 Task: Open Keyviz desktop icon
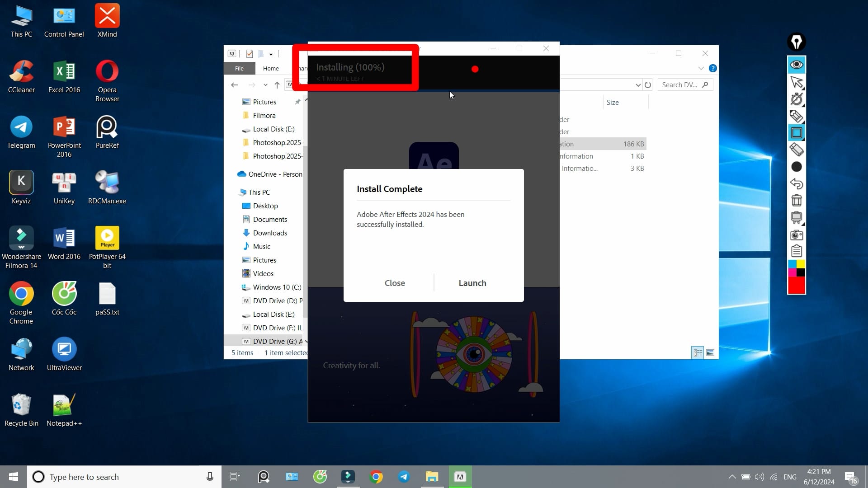(x=21, y=188)
